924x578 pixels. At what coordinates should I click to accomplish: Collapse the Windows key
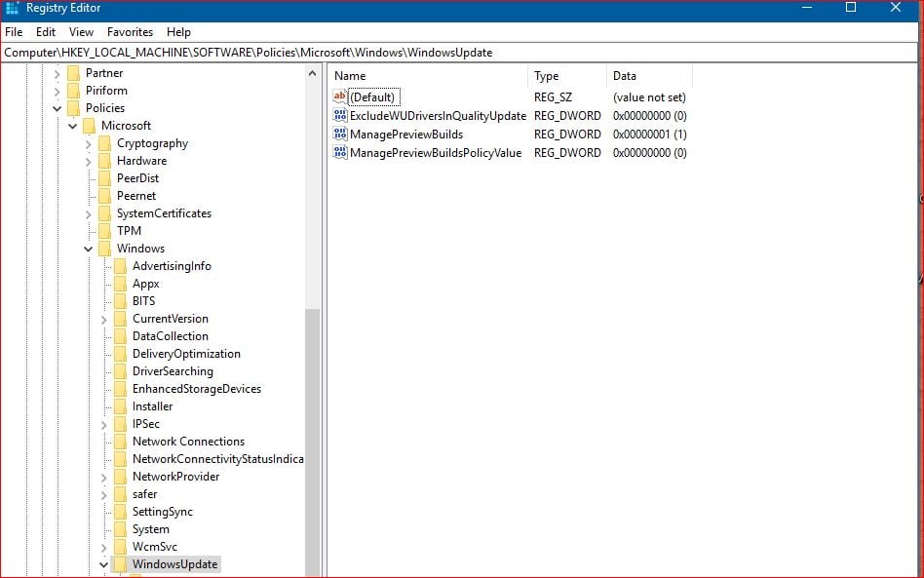point(89,250)
